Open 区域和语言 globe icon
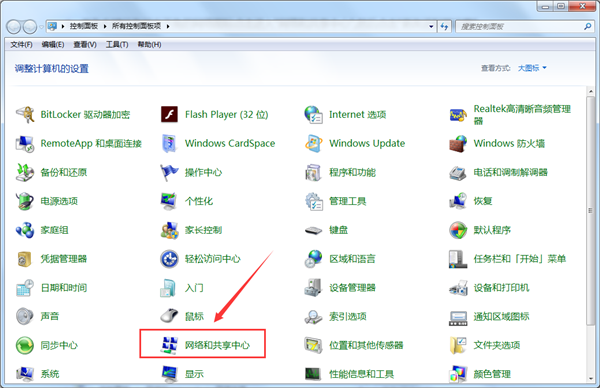Viewport: 600px width, 388px height. [313, 259]
